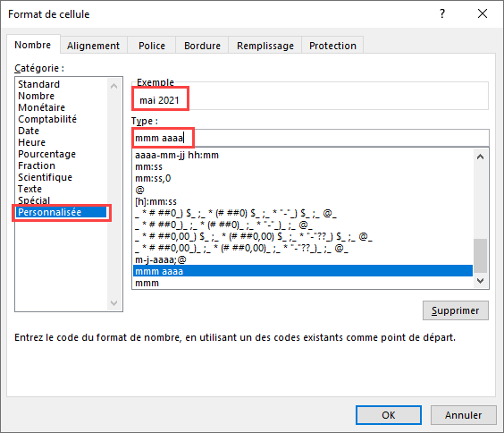The image size is (504, 433).
Task: Select the @ text format
Action: pos(303,190)
